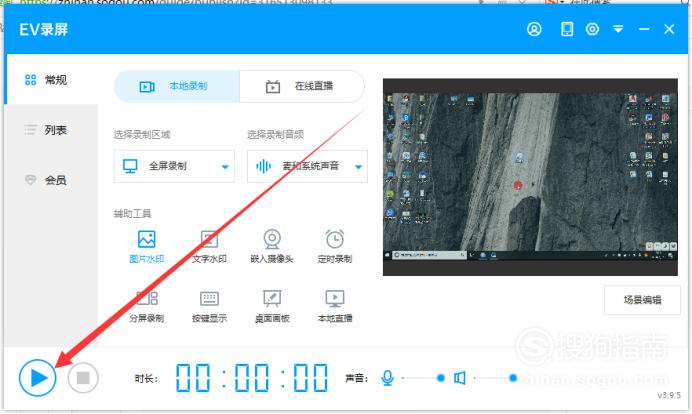Open the 分屏录制 tool

pos(147,306)
